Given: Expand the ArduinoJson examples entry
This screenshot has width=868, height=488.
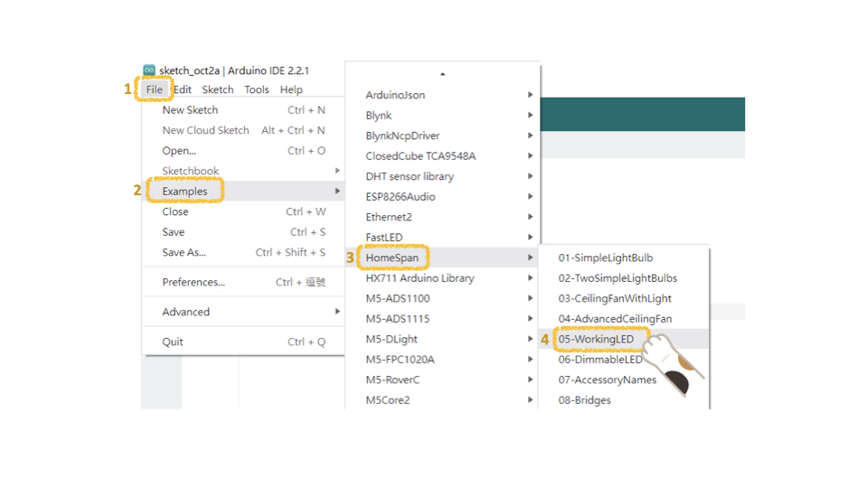Looking at the screenshot, I should point(395,95).
